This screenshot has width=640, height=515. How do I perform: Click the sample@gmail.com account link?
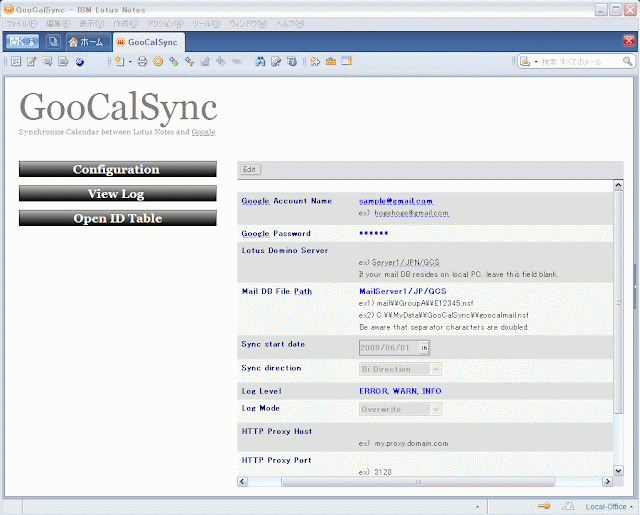396,201
